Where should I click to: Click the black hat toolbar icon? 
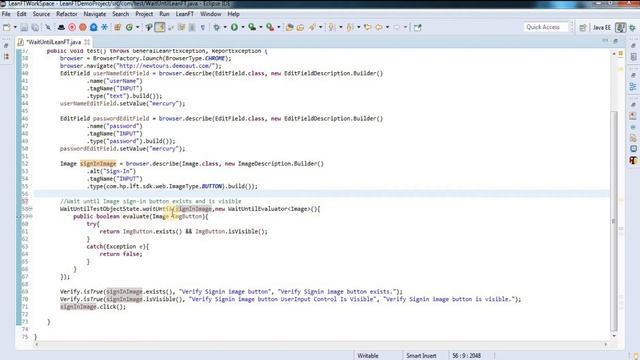point(61,27)
